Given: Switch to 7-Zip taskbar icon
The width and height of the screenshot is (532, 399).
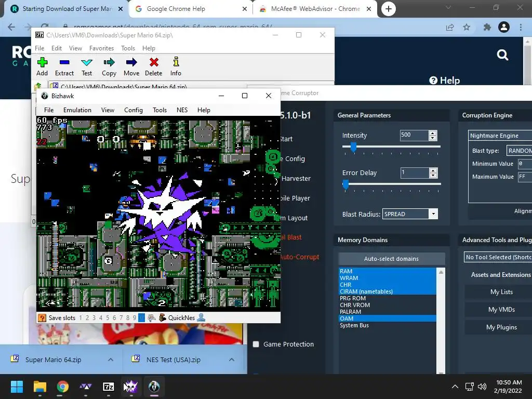Looking at the screenshot, I should (108, 387).
